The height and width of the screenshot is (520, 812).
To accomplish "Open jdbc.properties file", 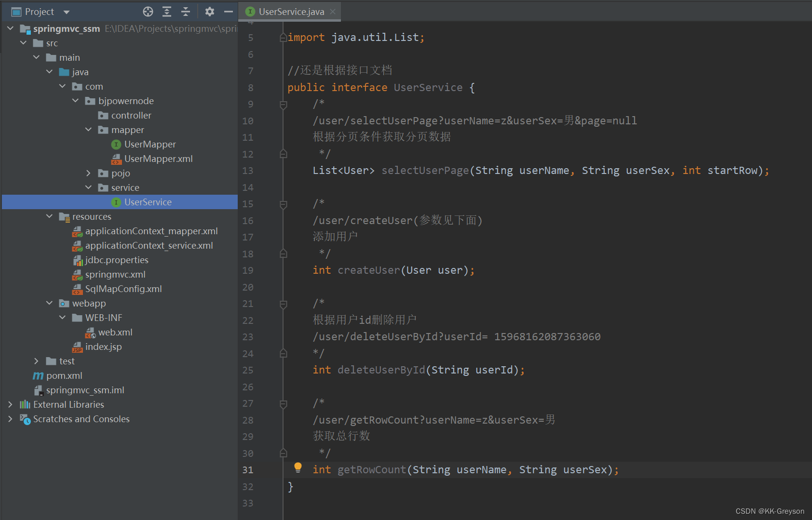I will pyautogui.click(x=117, y=260).
